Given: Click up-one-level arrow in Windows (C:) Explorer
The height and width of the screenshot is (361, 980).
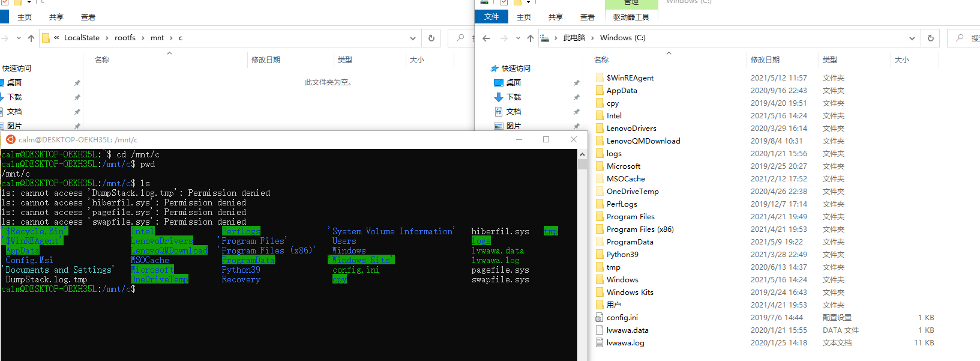Looking at the screenshot, I should coord(531,38).
